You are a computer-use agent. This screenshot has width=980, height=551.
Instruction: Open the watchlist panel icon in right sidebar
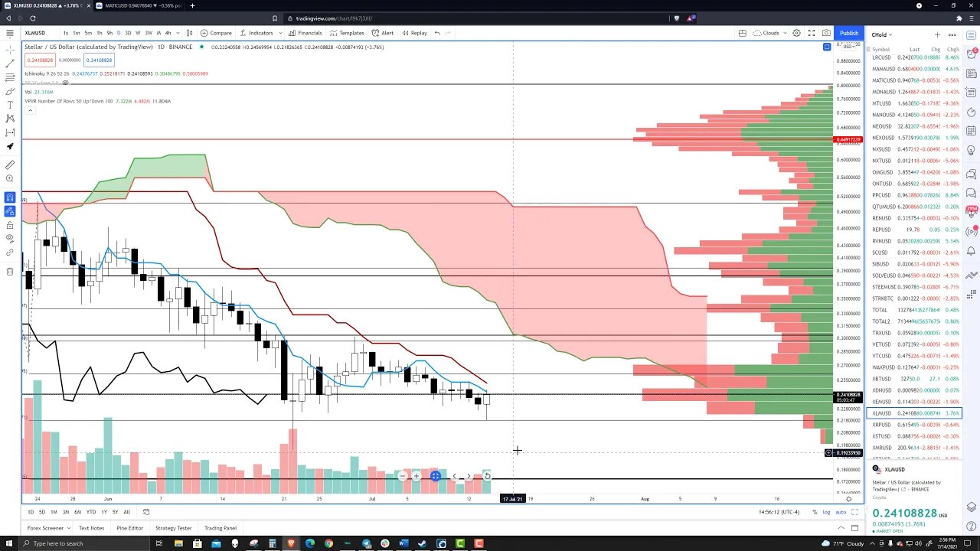point(972,34)
